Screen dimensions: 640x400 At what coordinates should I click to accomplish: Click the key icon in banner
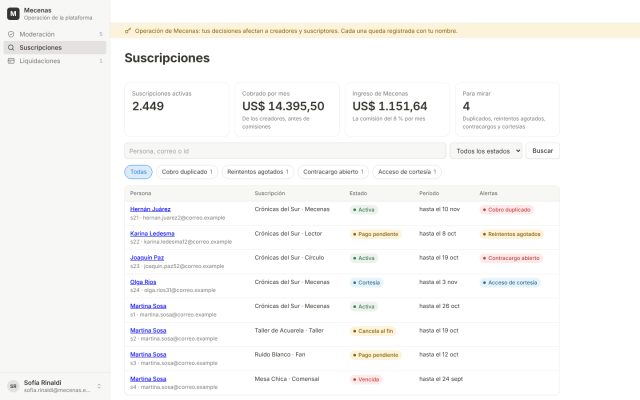point(128,31)
